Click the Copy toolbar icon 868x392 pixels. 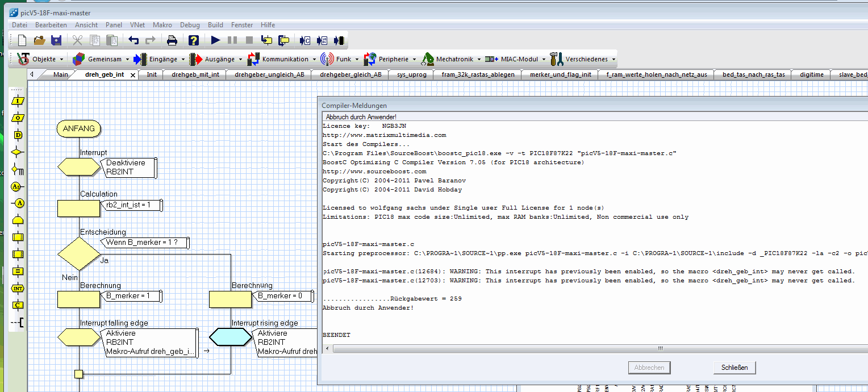click(95, 40)
